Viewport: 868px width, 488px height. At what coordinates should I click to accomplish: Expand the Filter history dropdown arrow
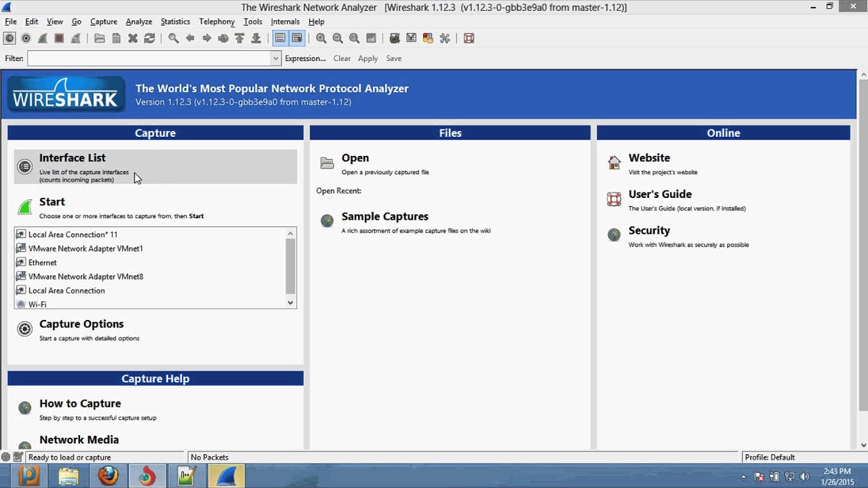tap(275, 58)
